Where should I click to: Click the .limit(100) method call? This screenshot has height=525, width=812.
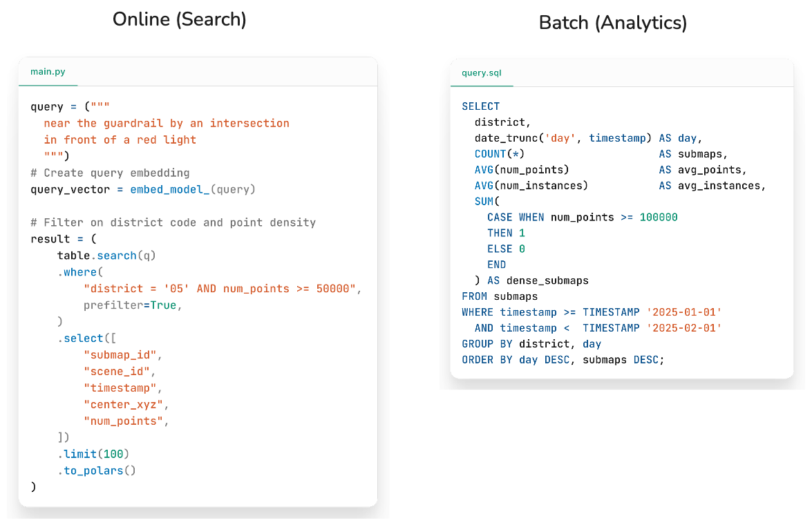93,454
